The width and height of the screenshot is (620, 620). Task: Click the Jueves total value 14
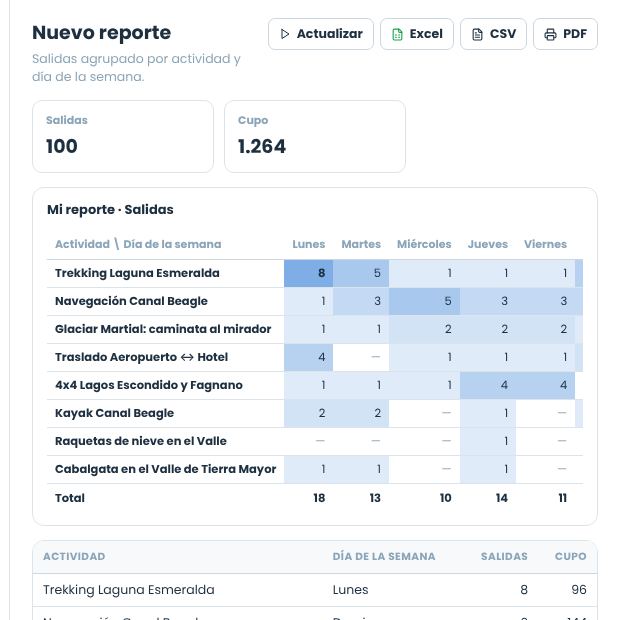pyautogui.click(x=502, y=498)
